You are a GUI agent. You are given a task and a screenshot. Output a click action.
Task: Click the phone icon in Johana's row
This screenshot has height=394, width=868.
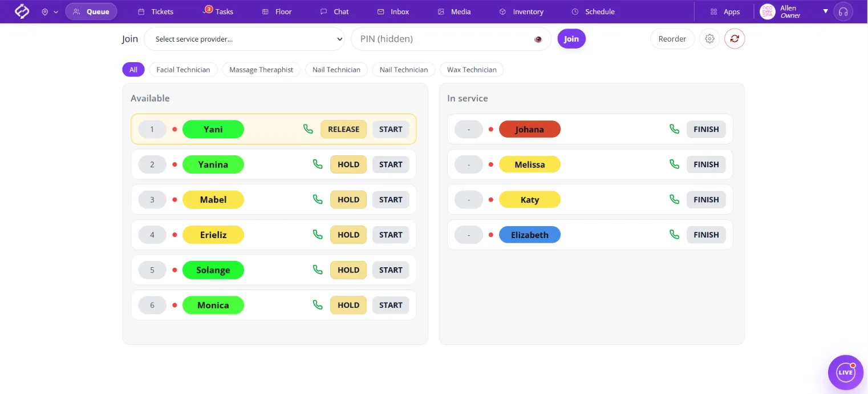tap(674, 129)
